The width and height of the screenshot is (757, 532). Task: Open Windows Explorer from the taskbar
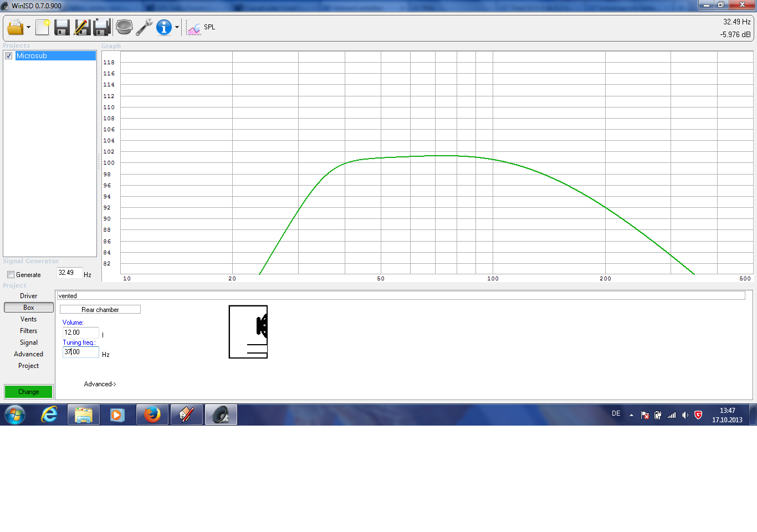[x=84, y=415]
